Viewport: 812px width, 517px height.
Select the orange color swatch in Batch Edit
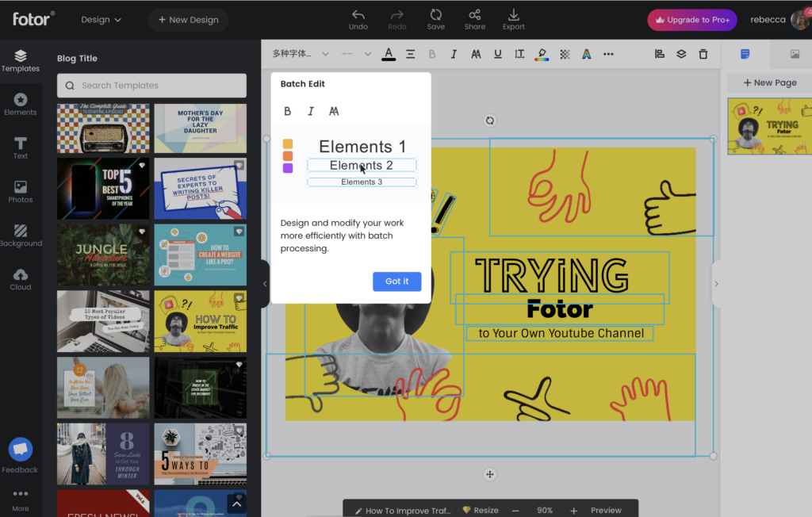point(288,156)
